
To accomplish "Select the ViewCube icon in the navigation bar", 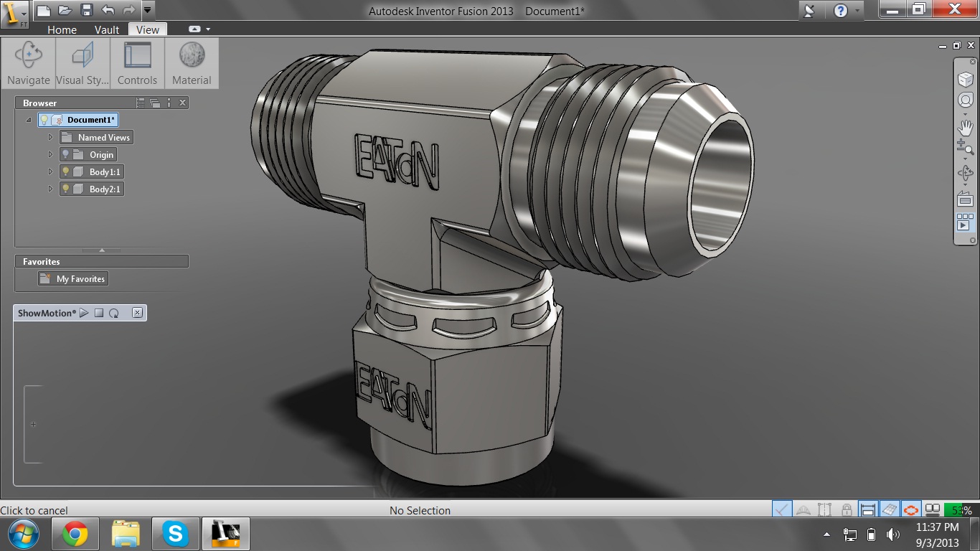I will click(x=965, y=80).
